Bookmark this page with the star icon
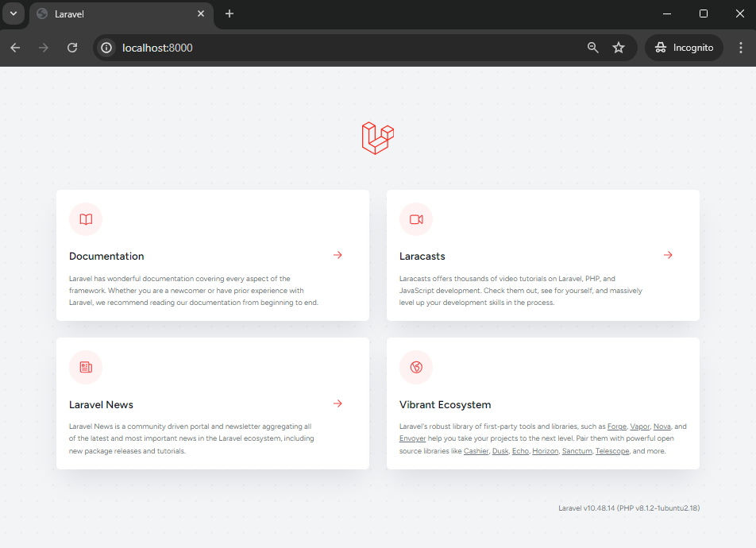Screen dimensions: 756x548 619,48
